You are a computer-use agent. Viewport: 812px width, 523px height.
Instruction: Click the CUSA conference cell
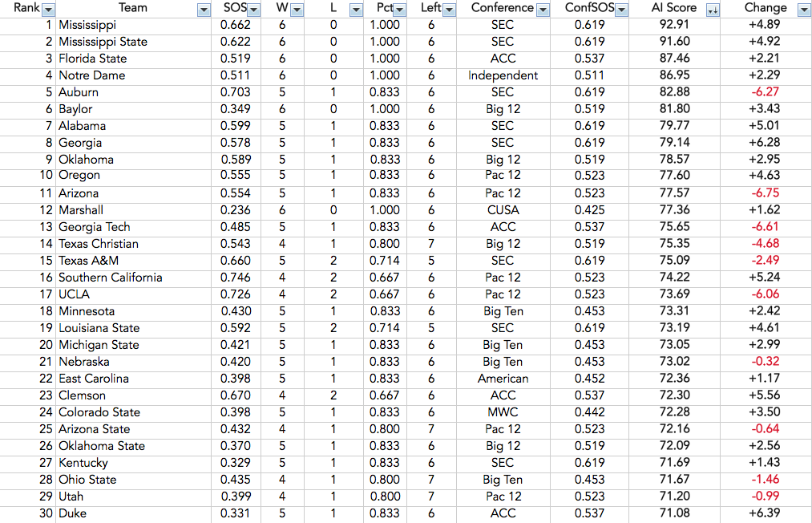pyautogui.click(x=503, y=210)
